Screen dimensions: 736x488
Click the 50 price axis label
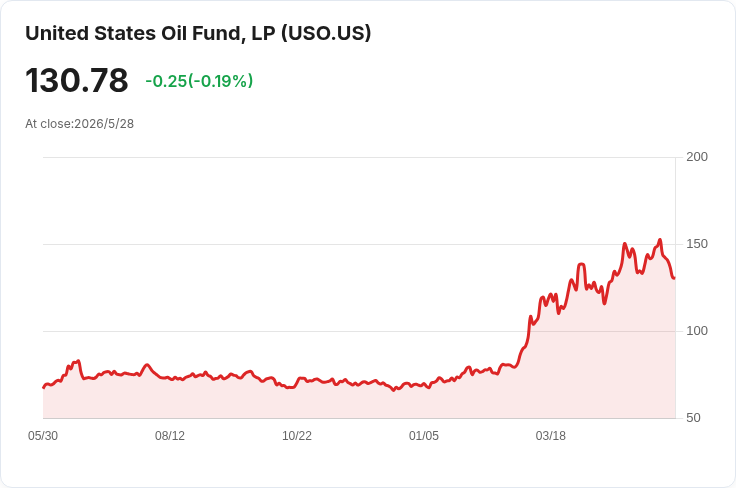(x=693, y=418)
